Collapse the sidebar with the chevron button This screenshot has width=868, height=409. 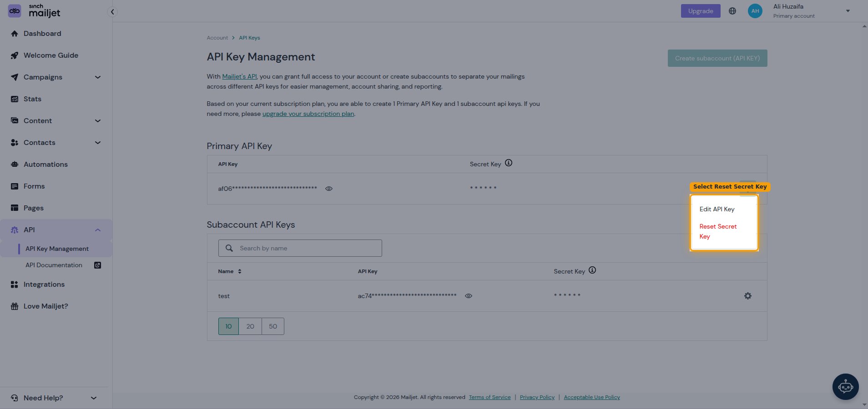(x=112, y=12)
